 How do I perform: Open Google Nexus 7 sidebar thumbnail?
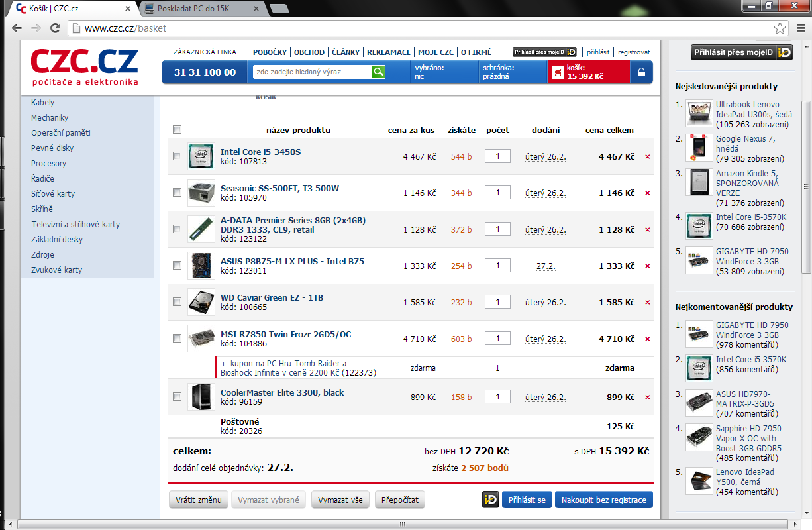pos(699,148)
